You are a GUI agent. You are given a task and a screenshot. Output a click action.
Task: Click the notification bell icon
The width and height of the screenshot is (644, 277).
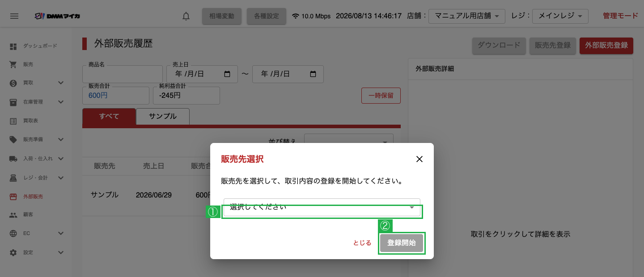point(186,16)
